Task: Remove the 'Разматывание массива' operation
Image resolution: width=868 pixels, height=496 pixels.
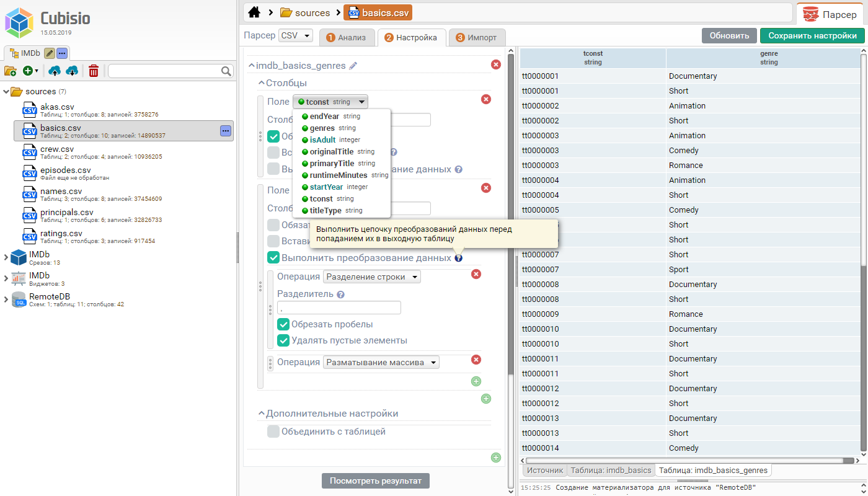Action: (476, 360)
